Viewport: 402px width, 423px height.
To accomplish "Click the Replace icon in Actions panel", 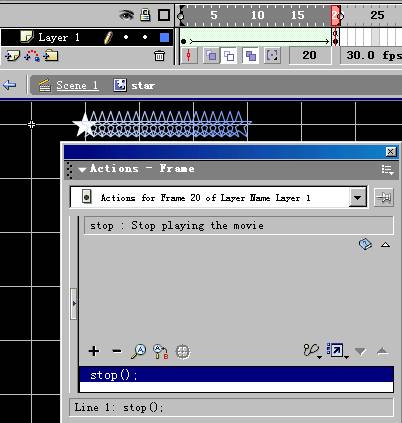I will (x=160, y=352).
